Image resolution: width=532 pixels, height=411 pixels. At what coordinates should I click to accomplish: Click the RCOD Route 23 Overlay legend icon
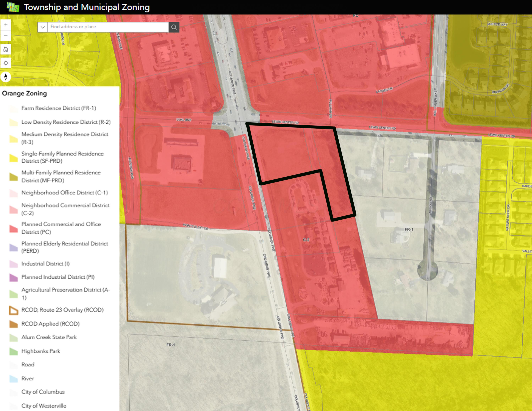(x=14, y=310)
